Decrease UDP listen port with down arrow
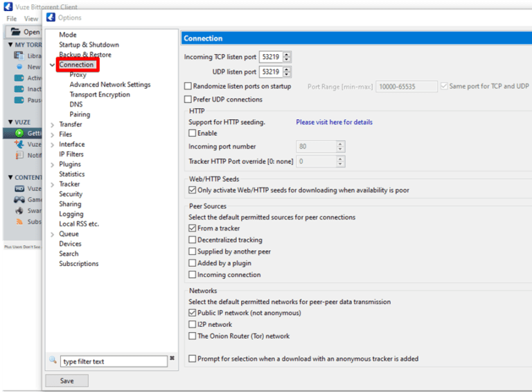This screenshot has height=392, width=532. click(287, 74)
